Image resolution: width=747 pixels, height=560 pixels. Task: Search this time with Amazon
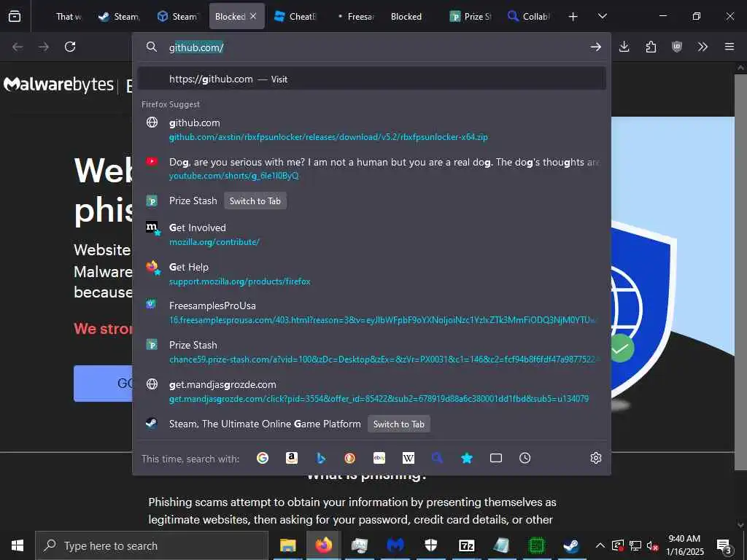[292, 458]
